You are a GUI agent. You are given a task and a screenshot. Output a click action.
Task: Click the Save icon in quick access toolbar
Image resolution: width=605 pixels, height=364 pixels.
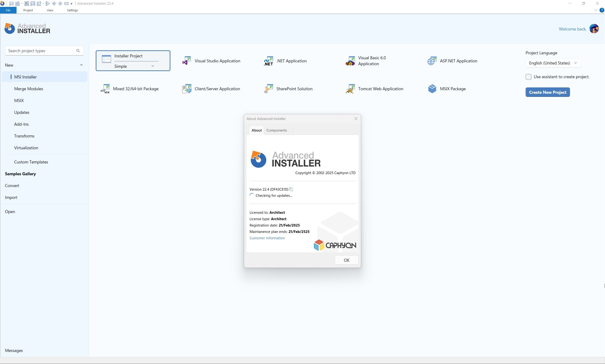click(11, 4)
